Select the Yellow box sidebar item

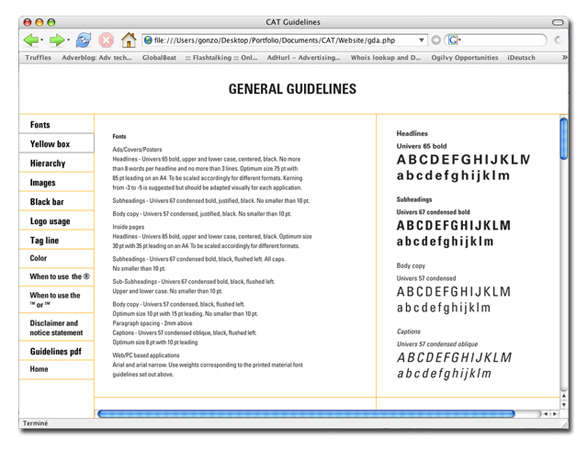(56, 144)
